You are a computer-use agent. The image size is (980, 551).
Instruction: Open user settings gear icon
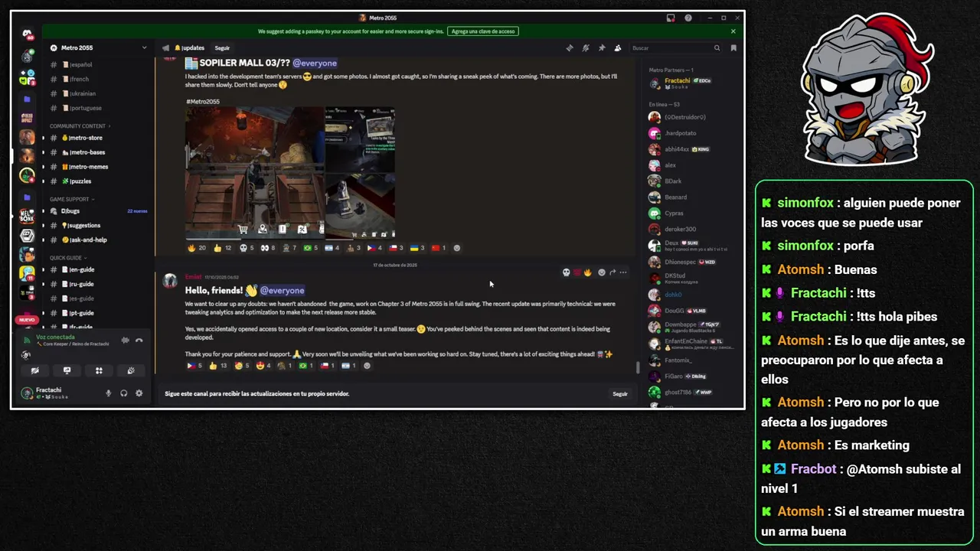coord(139,393)
